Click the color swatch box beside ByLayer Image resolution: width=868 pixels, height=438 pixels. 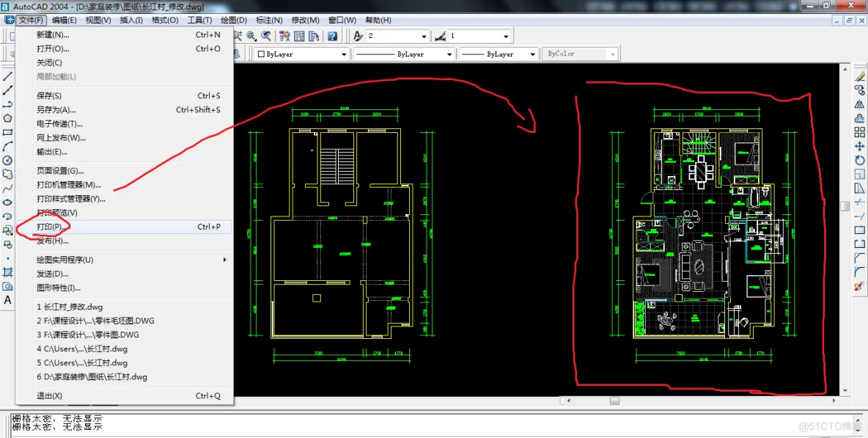[261, 54]
